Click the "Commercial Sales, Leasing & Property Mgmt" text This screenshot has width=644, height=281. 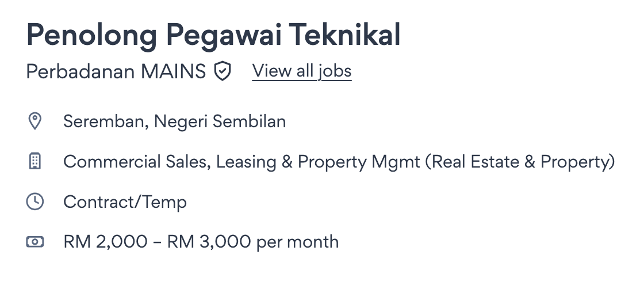coord(241,162)
